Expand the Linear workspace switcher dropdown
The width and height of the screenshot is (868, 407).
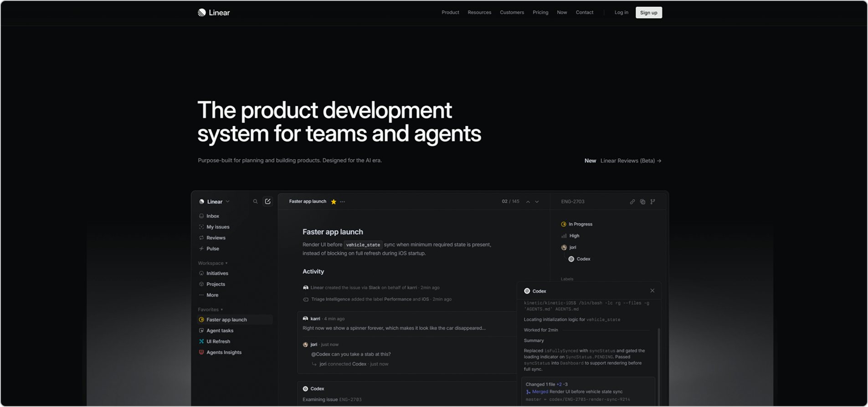pos(214,201)
